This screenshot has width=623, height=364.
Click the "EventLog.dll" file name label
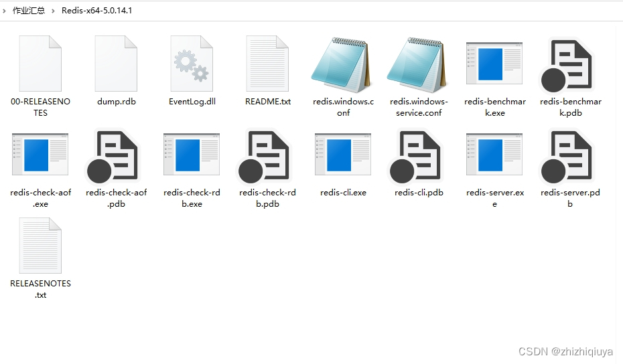(x=192, y=102)
